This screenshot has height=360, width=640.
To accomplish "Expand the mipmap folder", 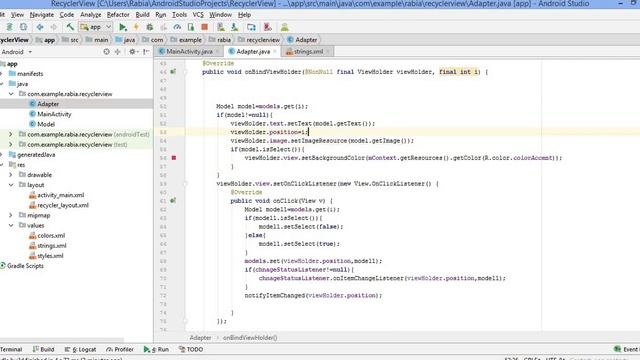I will (11, 215).
